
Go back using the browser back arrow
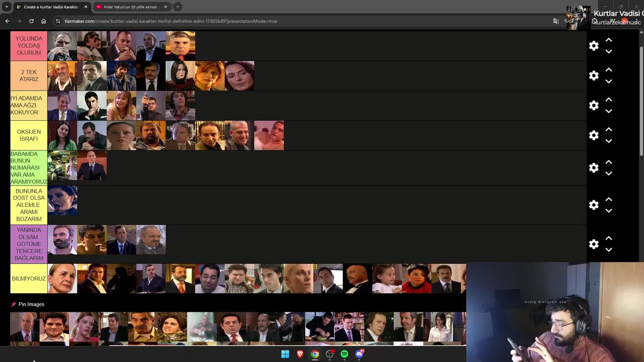(7, 21)
